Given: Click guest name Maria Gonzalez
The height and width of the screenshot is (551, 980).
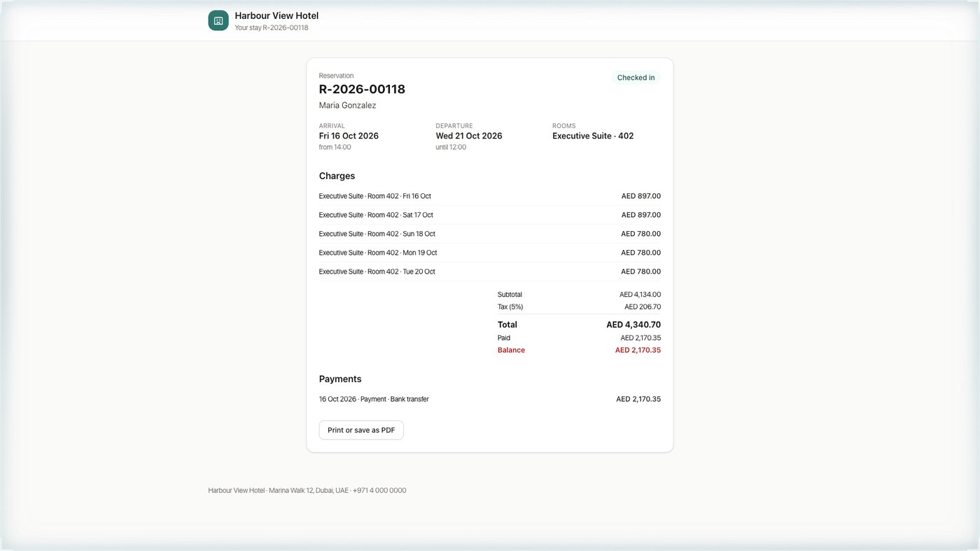Looking at the screenshot, I should pos(347,106).
